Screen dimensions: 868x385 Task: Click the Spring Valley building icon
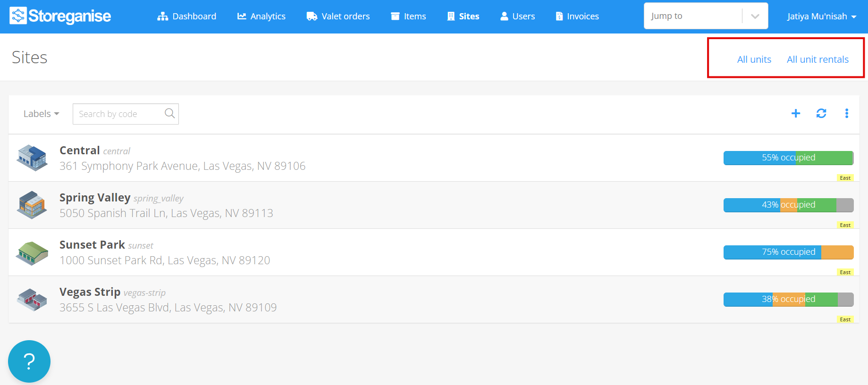pyautogui.click(x=32, y=205)
